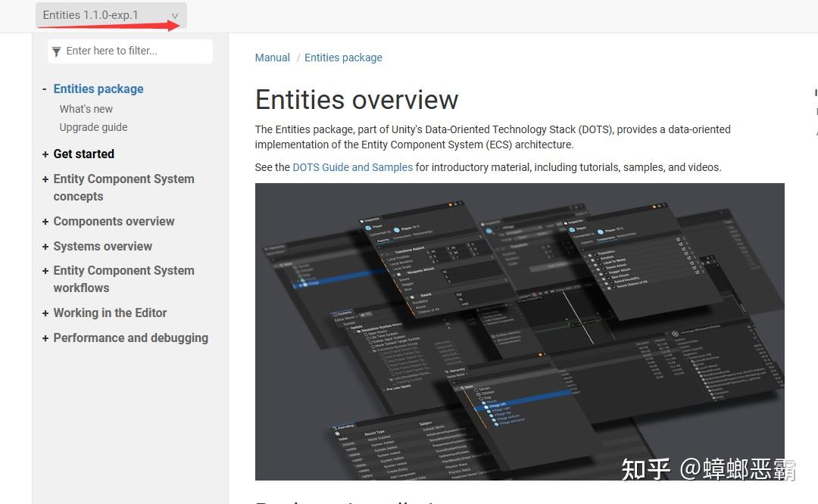Expand the Components overview section
This screenshot has height=504, width=818.
(45, 221)
